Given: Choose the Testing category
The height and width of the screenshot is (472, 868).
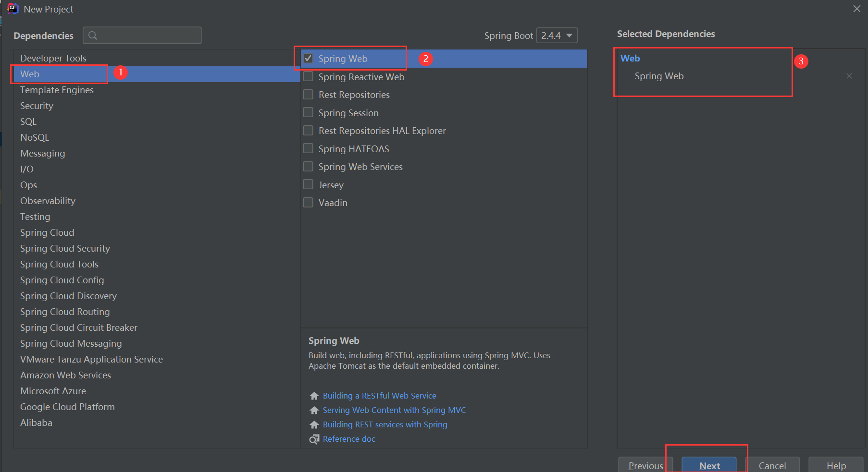Looking at the screenshot, I should [x=157, y=217].
